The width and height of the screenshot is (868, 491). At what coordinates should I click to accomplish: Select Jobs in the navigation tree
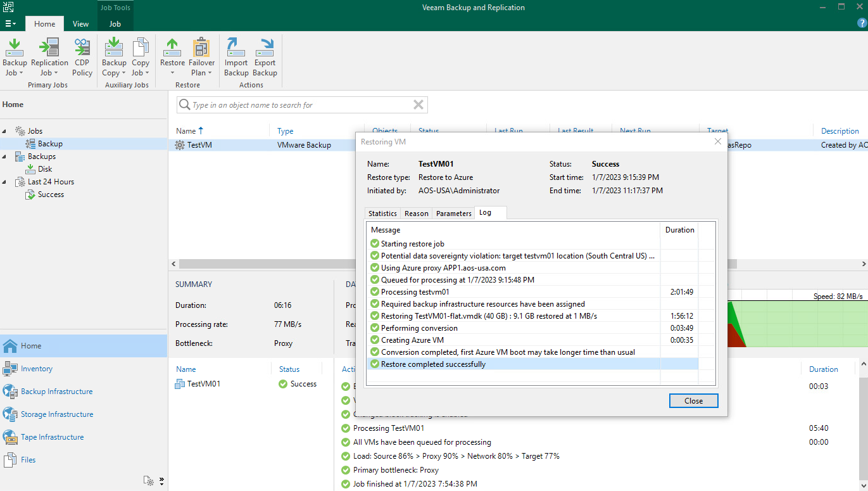[35, 131]
